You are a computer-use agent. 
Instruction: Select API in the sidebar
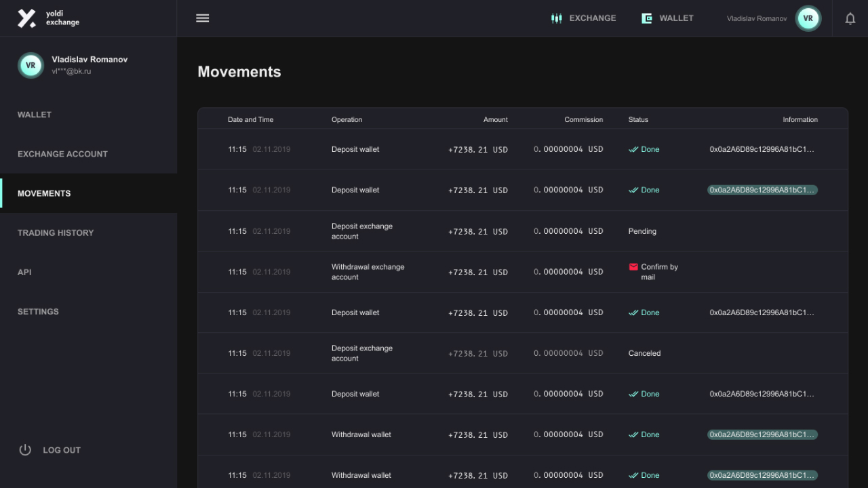tap(24, 272)
